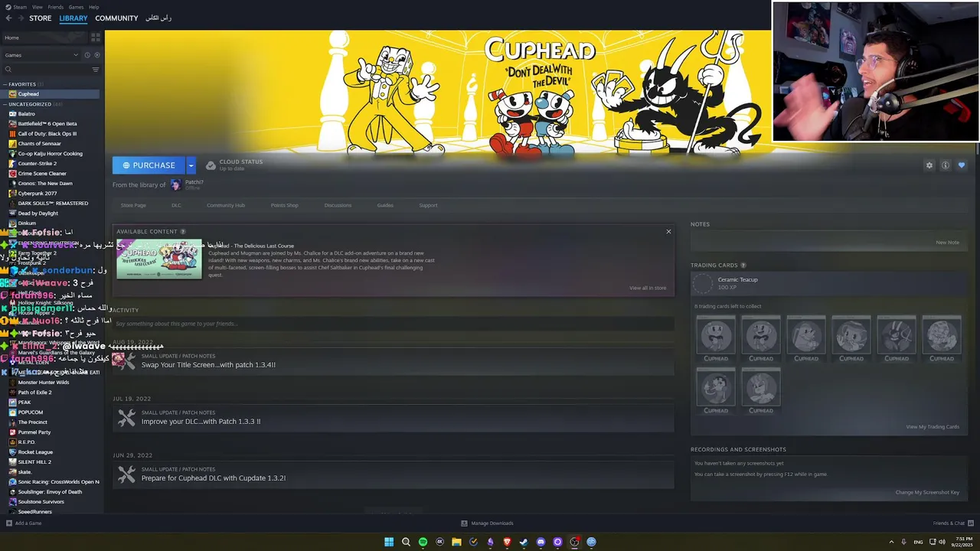980x551 pixels.
Task: Open the patch 1.3.4 news post
Action: [393, 360]
